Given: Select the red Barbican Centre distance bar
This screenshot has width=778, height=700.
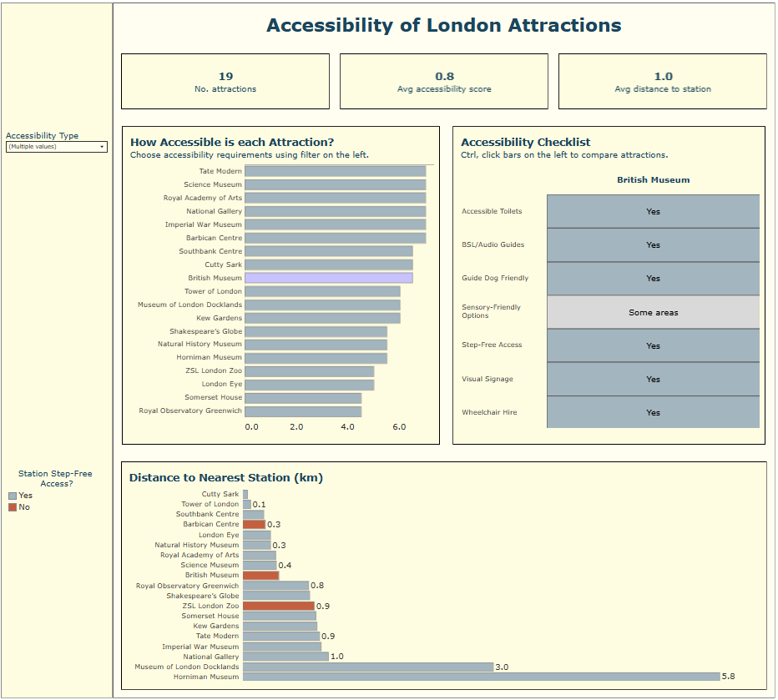Looking at the screenshot, I should tap(254, 525).
